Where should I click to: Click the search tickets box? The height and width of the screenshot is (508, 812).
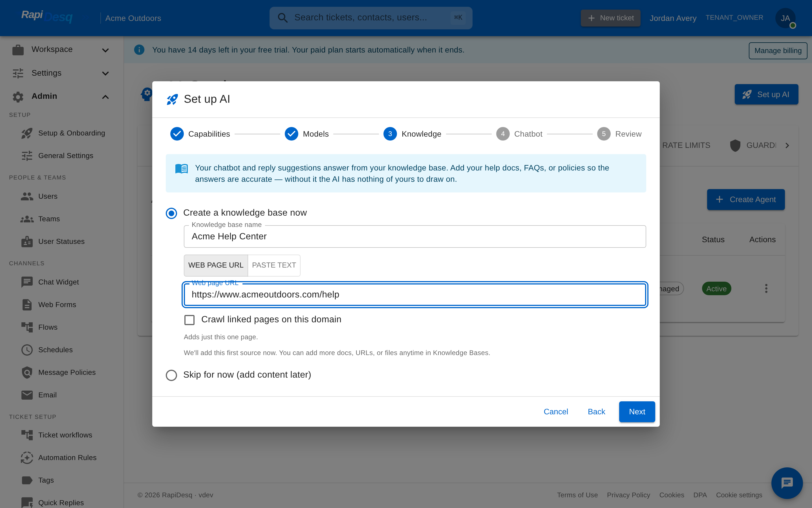pos(371,18)
